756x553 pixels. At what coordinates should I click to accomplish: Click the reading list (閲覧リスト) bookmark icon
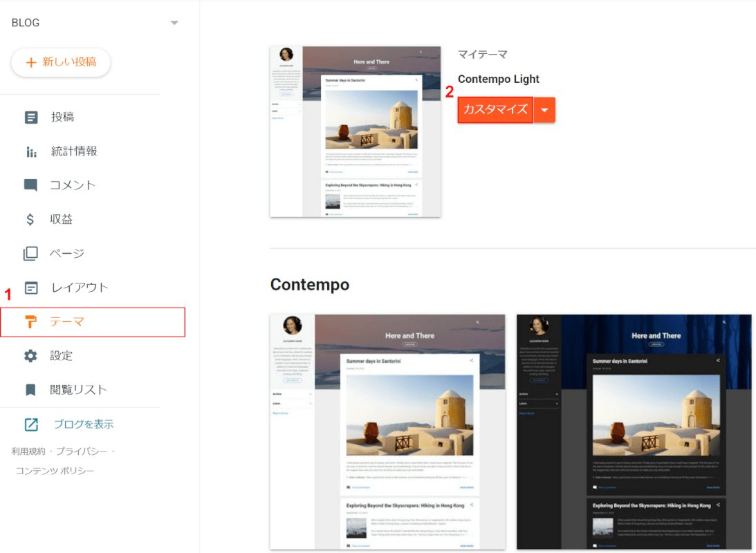coord(30,390)
